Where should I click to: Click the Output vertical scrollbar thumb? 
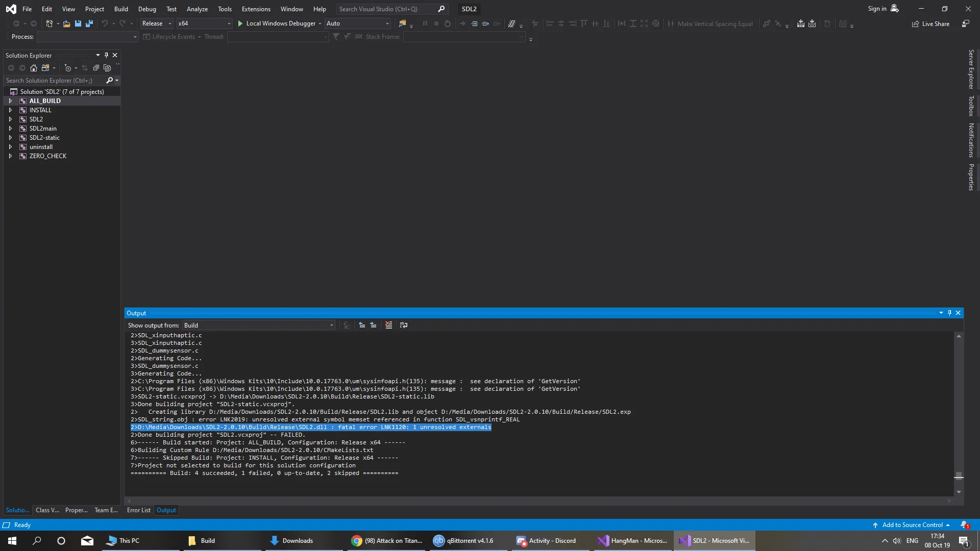959,476
